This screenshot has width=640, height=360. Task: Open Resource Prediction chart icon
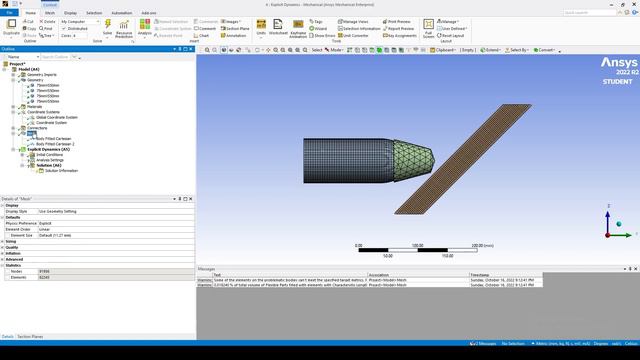coord(124,24)
